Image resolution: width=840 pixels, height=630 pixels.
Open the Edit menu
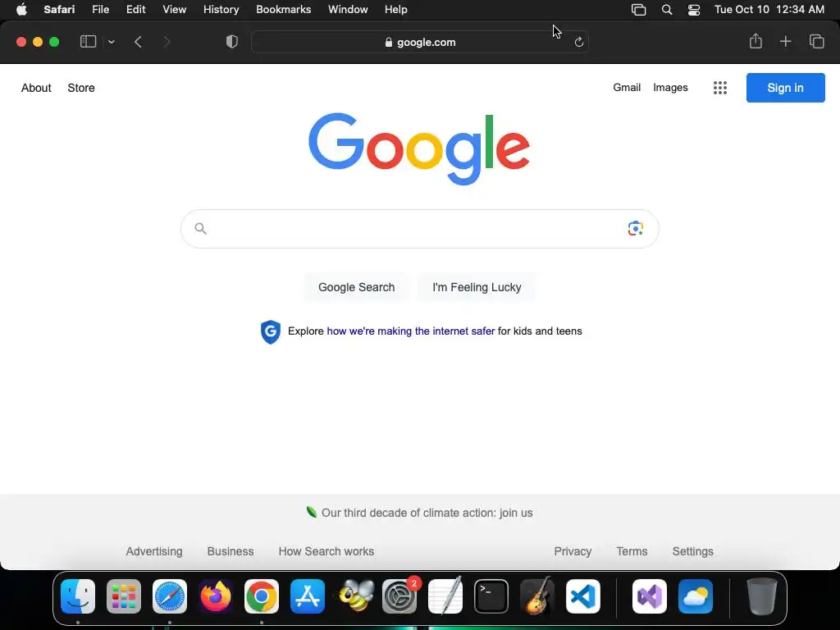(x=135, y=9)
